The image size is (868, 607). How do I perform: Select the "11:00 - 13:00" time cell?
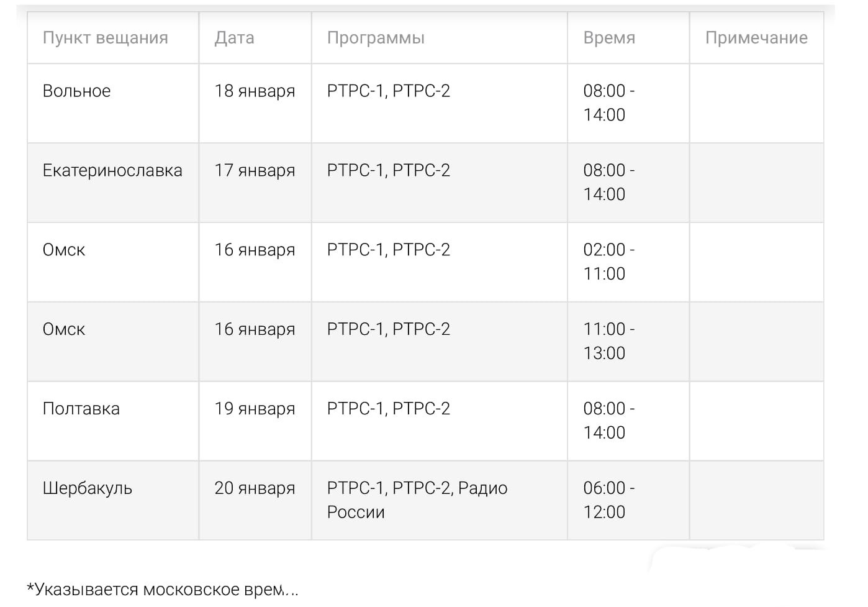pyautogui.click(x=608, y=341)
